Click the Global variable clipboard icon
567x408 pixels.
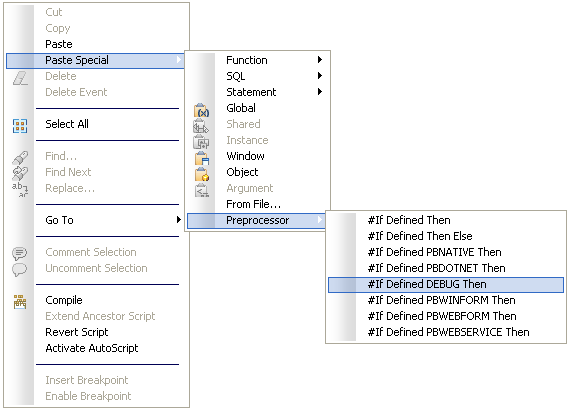click(x=201, y=110)
